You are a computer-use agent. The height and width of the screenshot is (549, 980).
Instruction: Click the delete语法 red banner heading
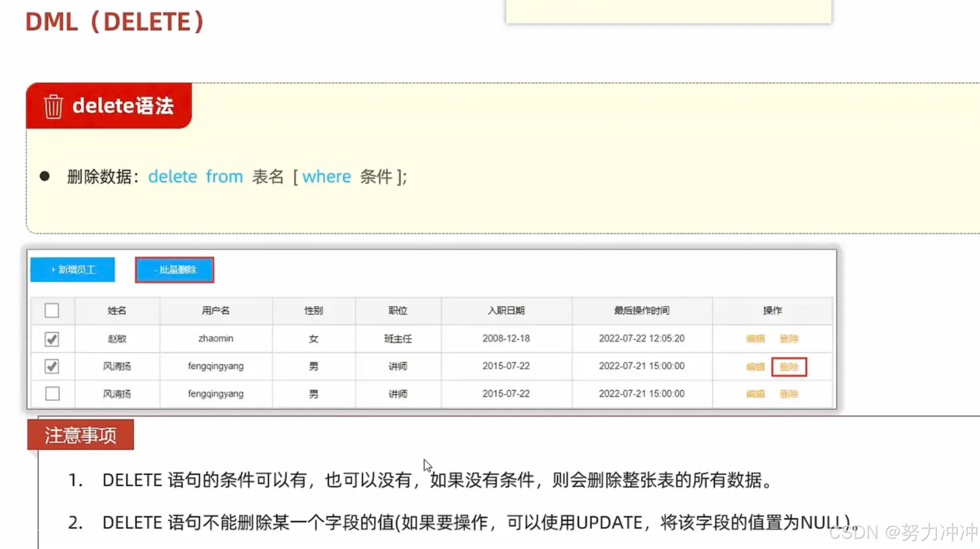point(123,106)
